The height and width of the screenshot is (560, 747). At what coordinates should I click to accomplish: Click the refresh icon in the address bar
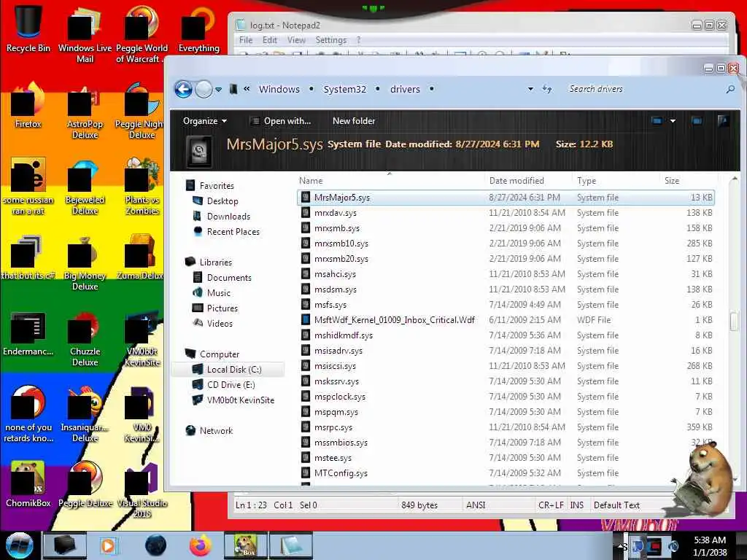547,89
